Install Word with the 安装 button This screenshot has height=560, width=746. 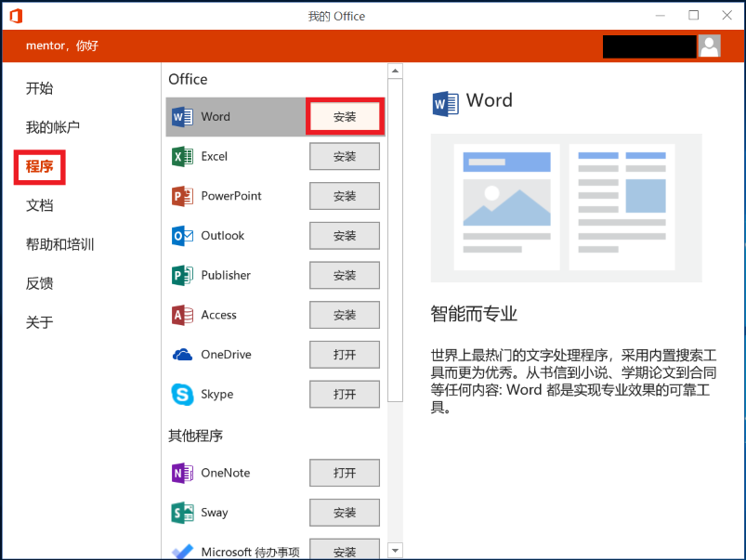[345, 117]
